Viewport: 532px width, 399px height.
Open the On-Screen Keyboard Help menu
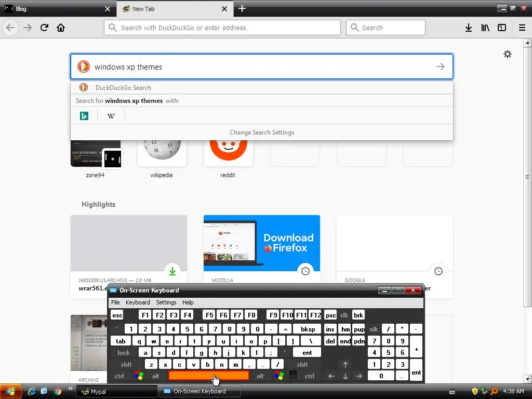coord(188,302)
